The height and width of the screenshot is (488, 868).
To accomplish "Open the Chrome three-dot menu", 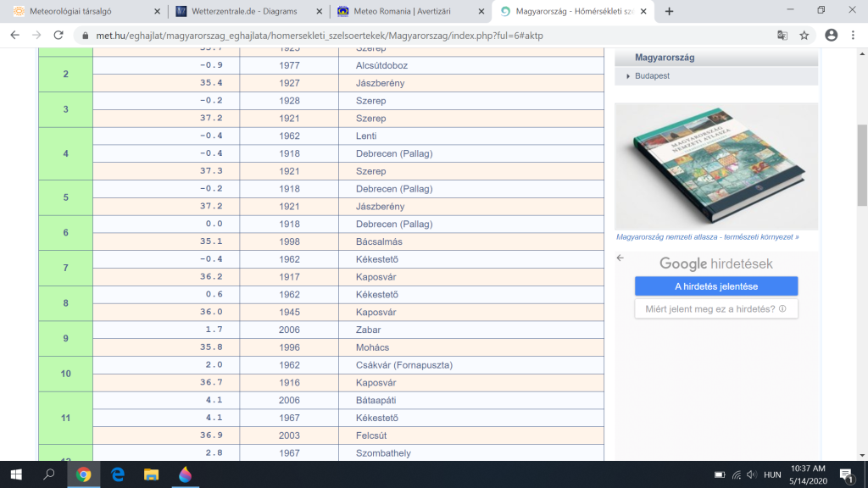I will point(854,36).
